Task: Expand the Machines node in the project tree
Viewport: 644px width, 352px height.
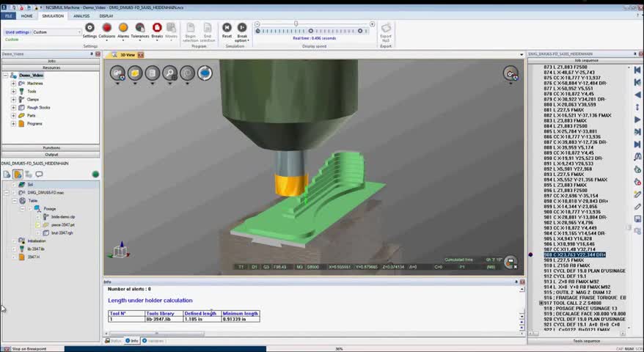Action: pos(13,84)
